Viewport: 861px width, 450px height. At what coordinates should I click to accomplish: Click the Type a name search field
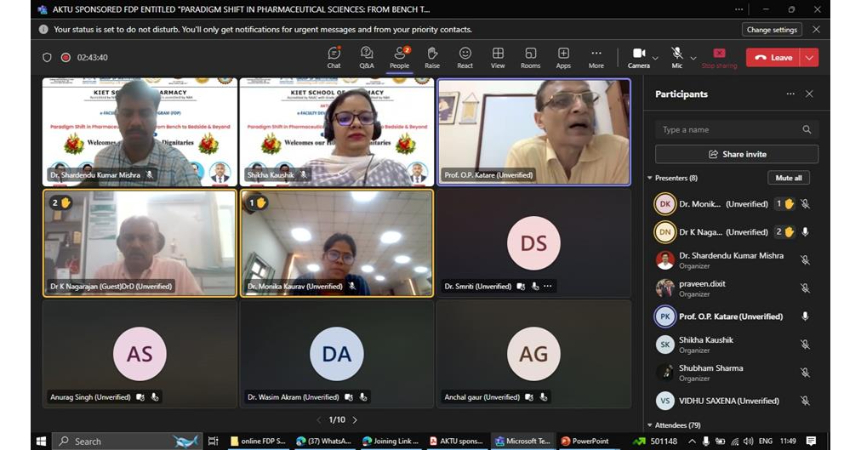tap(728, 130)
